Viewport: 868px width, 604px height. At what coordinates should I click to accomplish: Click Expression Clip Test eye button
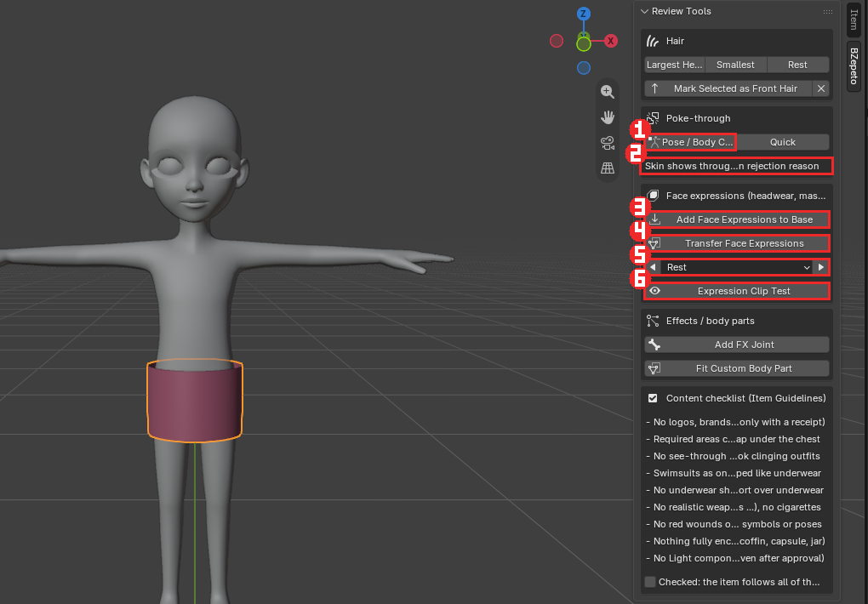coord(737,291)
